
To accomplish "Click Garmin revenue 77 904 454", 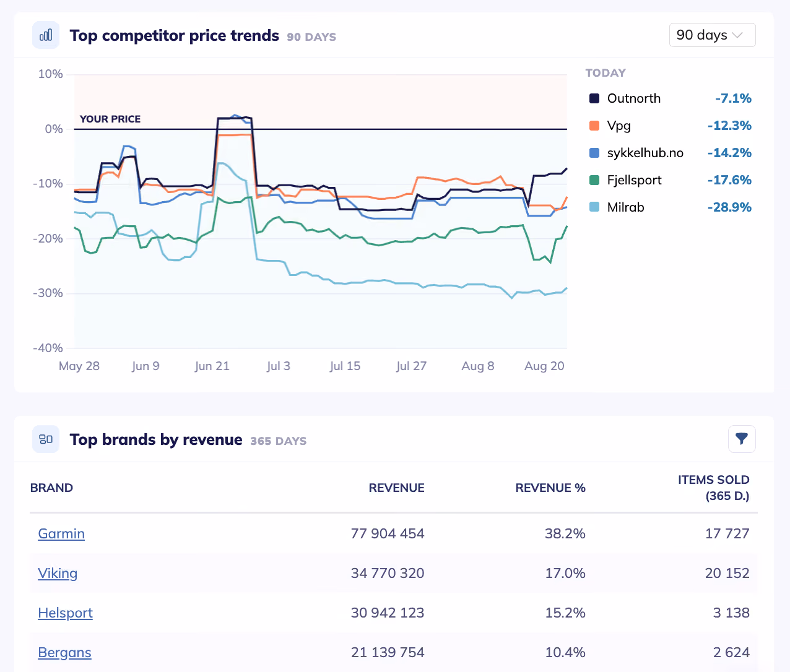I will click(388, 533).
